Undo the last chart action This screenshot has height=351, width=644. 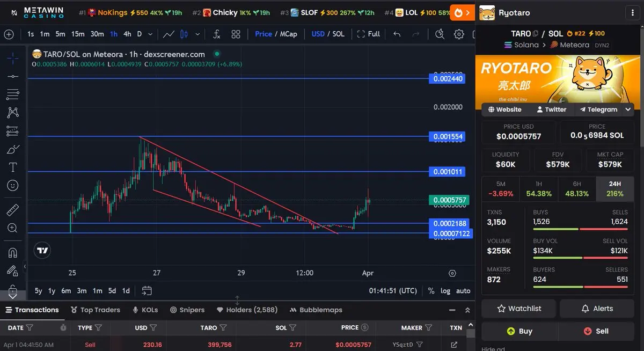click(397, 34)
